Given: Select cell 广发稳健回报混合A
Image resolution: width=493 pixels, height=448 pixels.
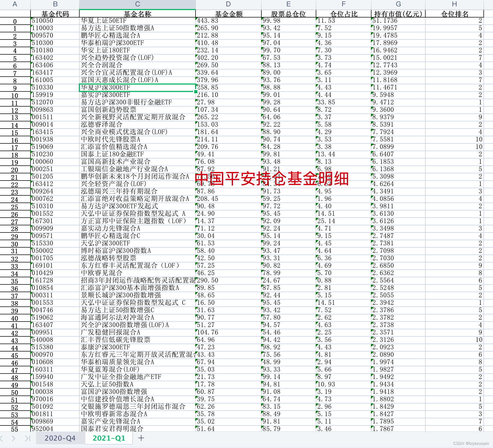Looking at the screenshot, I should (x=137, y=332).
